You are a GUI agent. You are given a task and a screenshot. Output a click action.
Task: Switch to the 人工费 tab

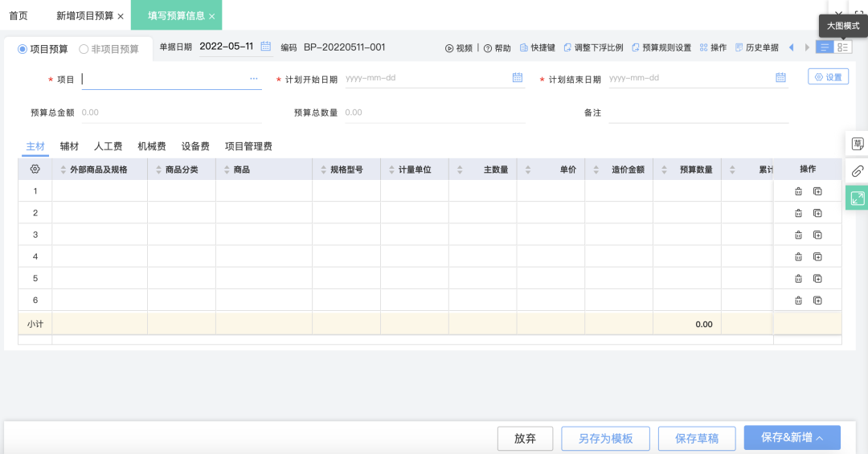[108, 146]
